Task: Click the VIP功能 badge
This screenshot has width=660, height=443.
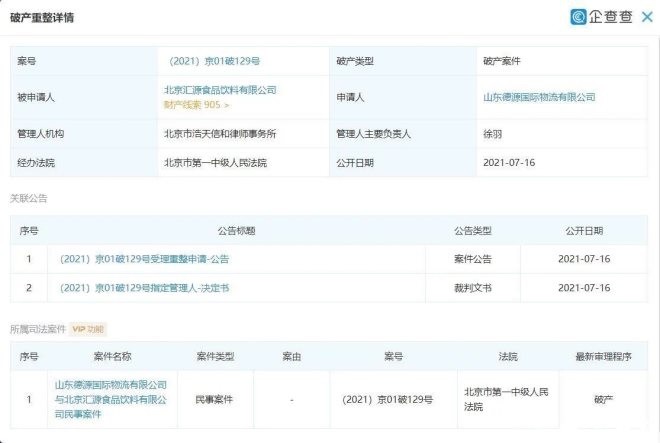Action: point(88,328)
